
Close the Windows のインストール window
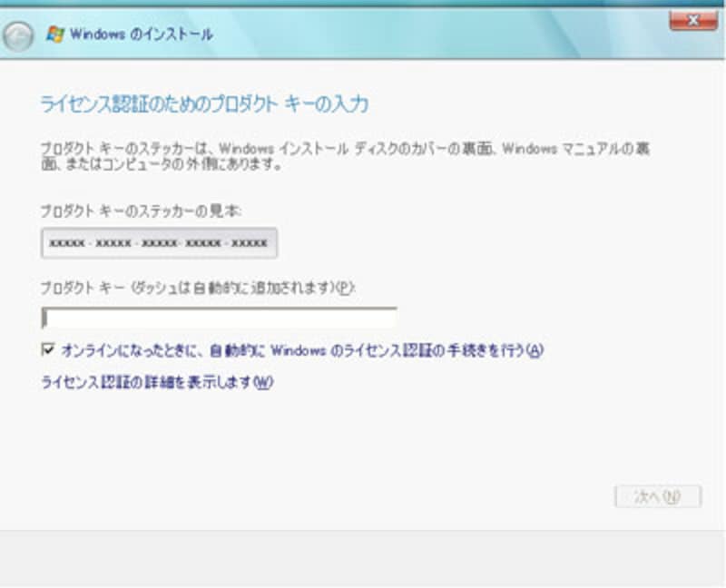pyautogui.click(x=692, y=21)
